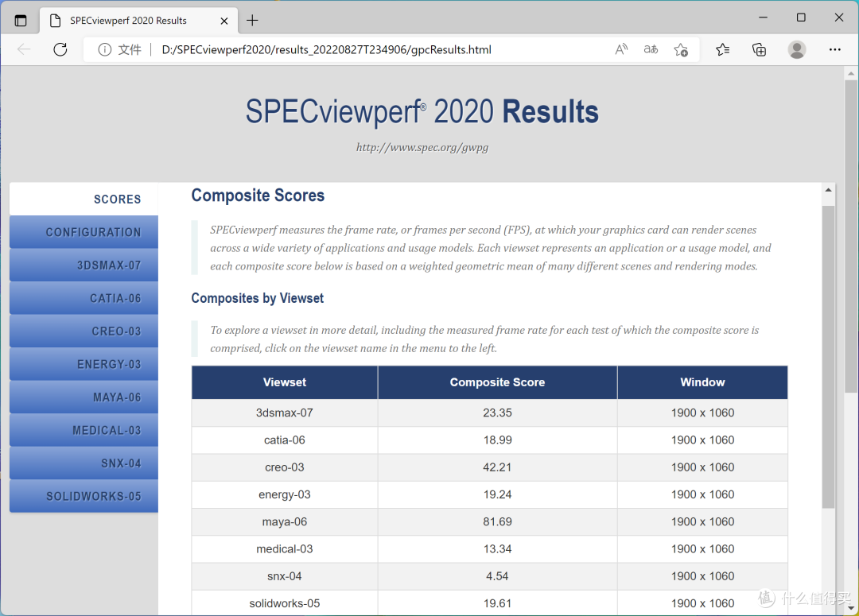Click the SPECviewperf 2020 Results title
Screen dimensions: 859x616
[x=422, y=112]
